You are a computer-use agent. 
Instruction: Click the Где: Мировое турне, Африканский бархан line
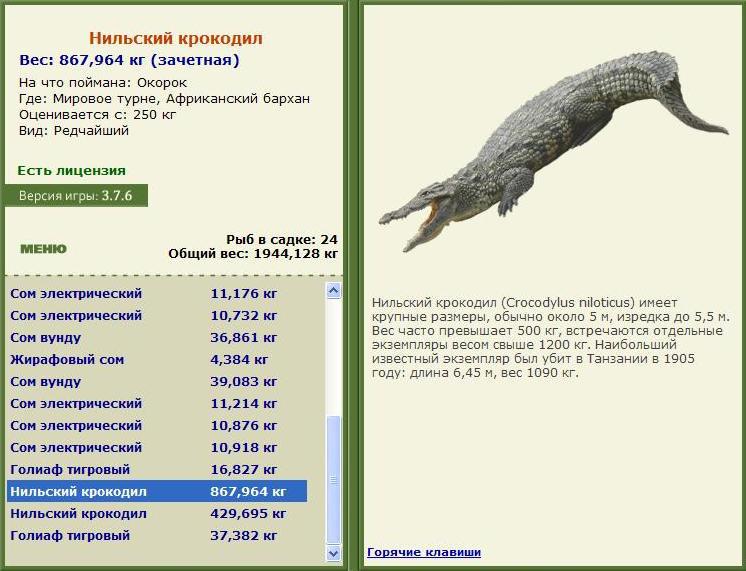click(x=165, y=98)
